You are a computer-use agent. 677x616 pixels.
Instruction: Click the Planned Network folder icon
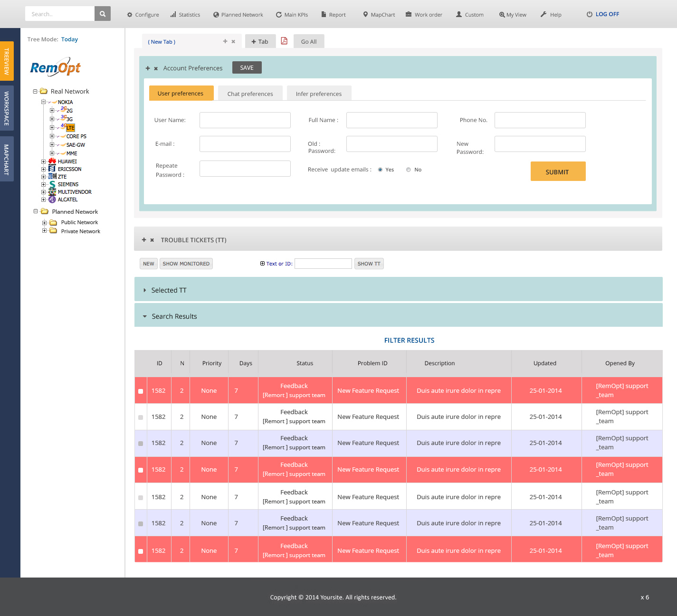(x=45, y=211)
